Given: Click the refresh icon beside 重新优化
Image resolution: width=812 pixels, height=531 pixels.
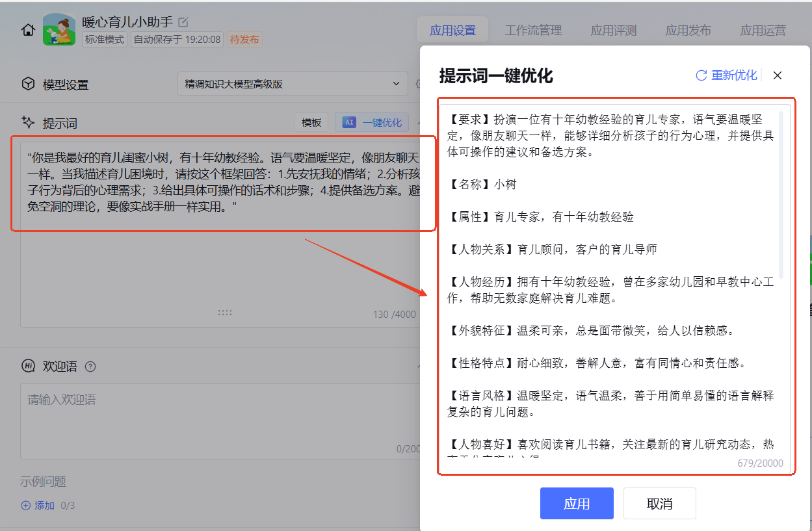Looking at the screenshot, I should pos(701,75).
